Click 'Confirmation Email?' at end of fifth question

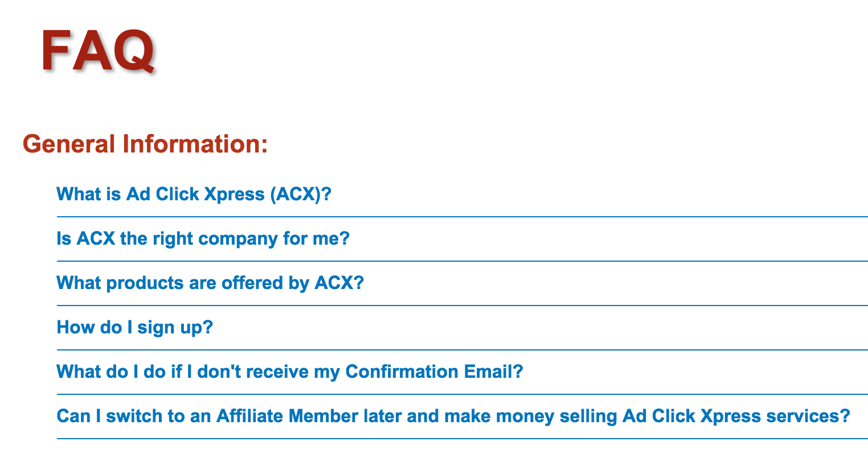coord(435,372)
